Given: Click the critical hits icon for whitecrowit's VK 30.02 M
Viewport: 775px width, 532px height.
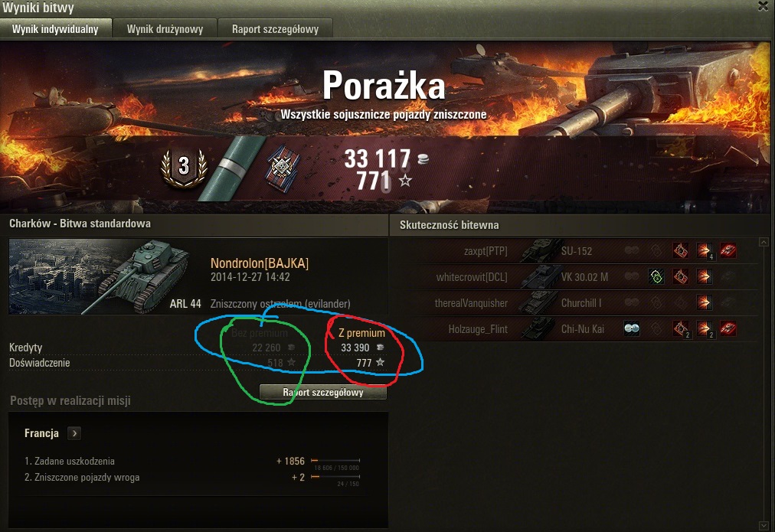Looking at the screenshot, I should point(681,276).
